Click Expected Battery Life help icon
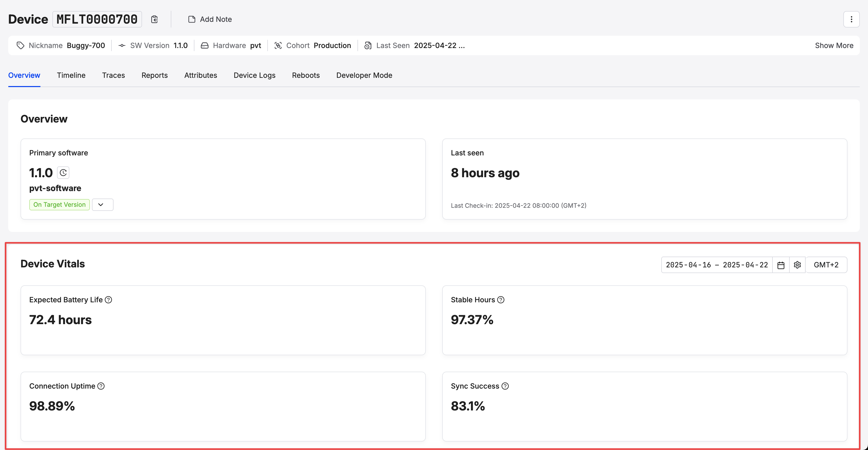Screen dimensions: 868x450 [x=108, y=300]
